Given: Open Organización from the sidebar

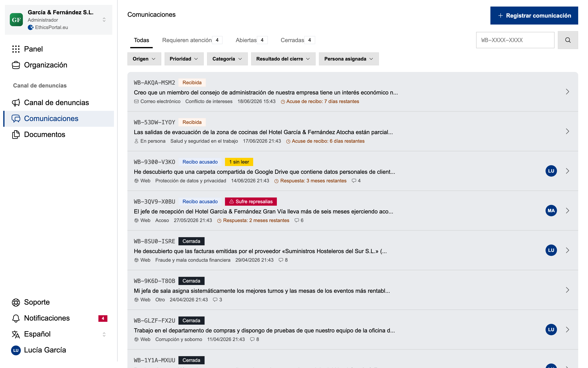Looking at the screenshot, I should coord(59,65).
